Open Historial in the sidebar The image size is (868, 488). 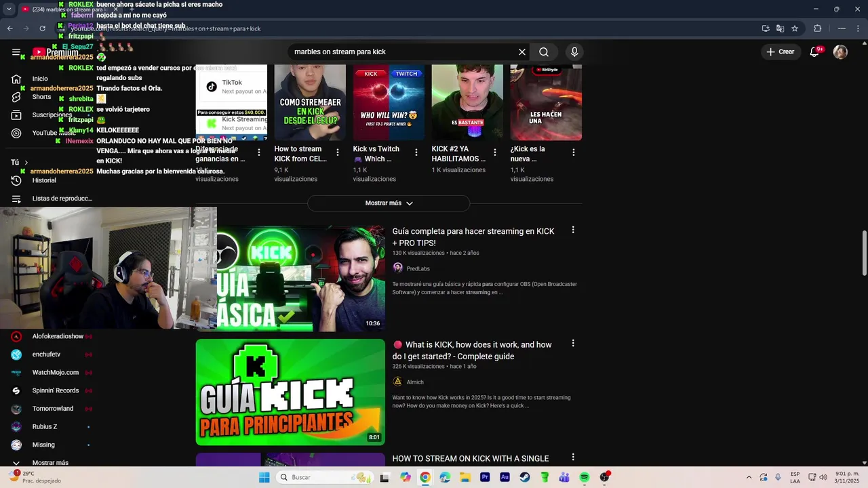point(44,180)
